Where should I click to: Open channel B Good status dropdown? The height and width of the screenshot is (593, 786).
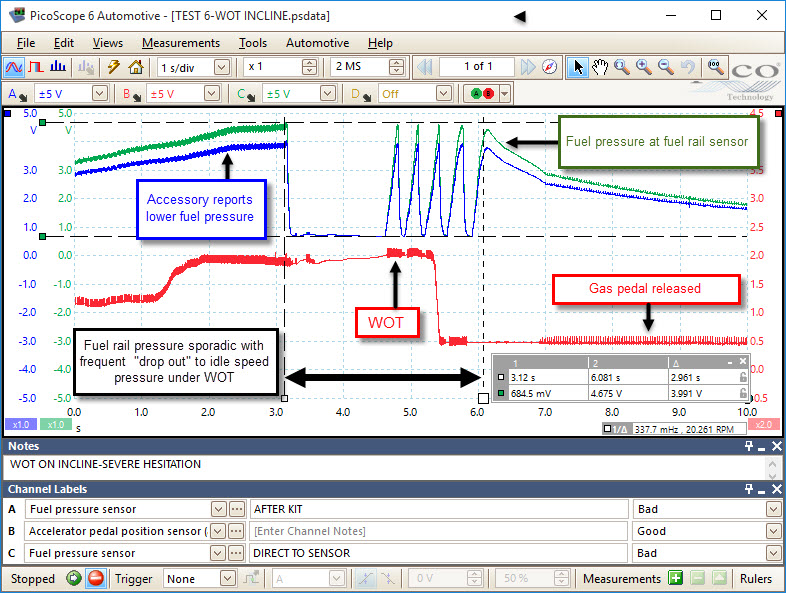click(773, 531)
